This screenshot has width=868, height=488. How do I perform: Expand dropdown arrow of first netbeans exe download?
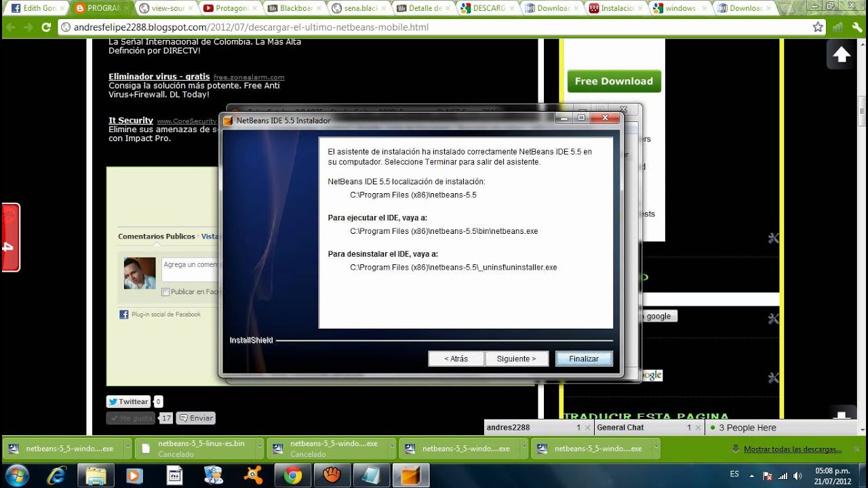pyautogui.click(x=127, y=448)
